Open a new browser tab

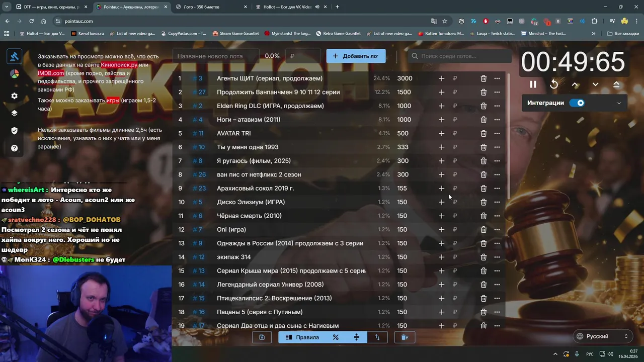(x=337, y=7)
